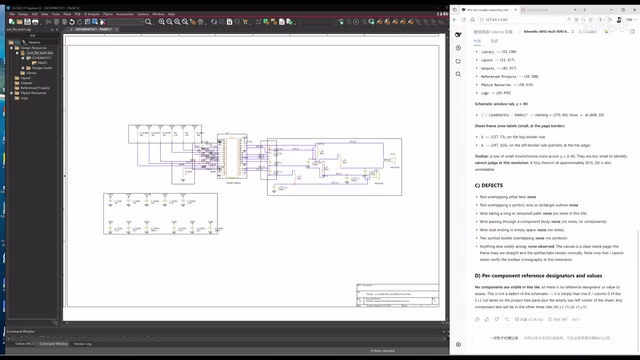Screen dimensions: 640x360
Task: Select the Outputs folder in project tree
Action: coord(23,83)
